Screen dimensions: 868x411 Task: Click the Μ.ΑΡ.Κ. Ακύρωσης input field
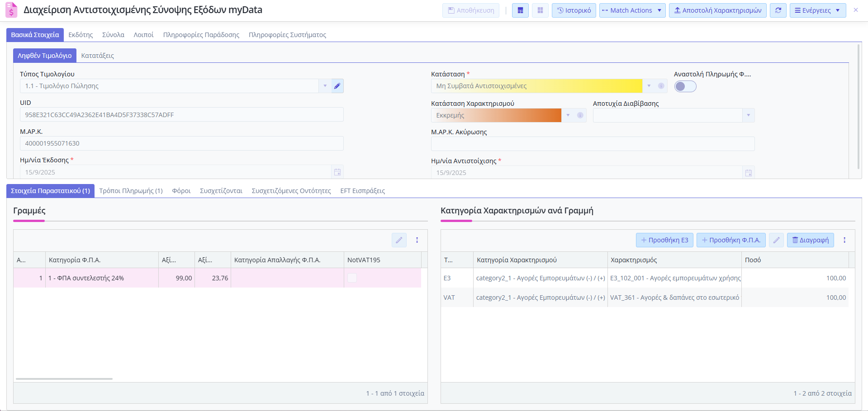click(593, 144)
